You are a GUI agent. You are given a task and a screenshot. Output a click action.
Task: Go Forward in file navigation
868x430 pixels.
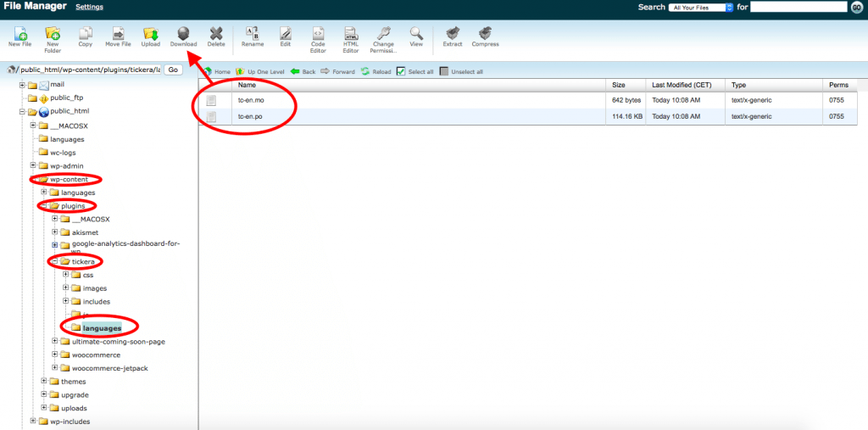(337, 71)
